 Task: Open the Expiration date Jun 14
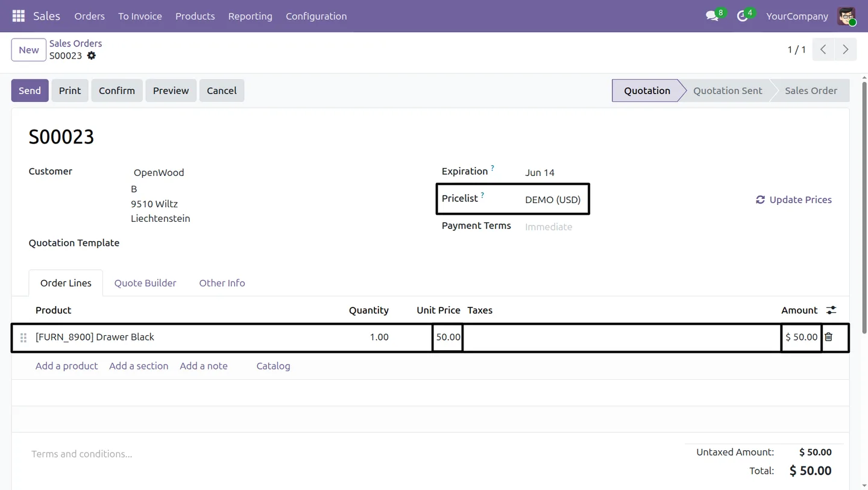(539, 172)
